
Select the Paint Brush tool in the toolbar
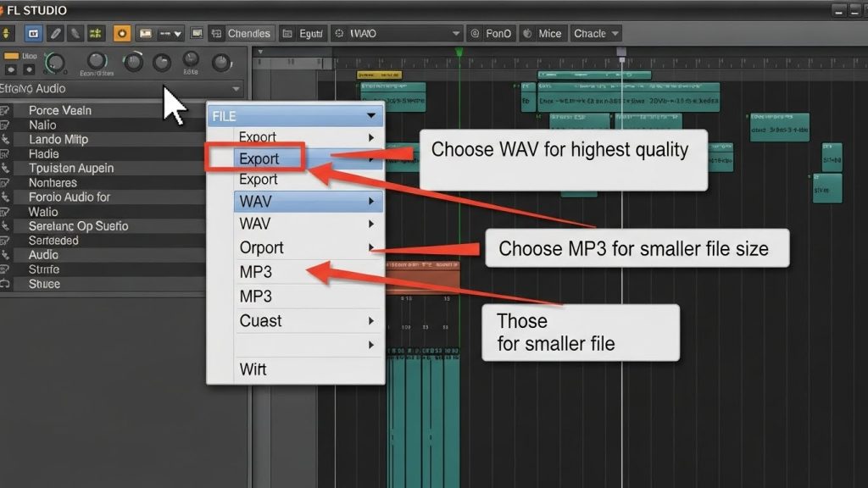[75, 34]
